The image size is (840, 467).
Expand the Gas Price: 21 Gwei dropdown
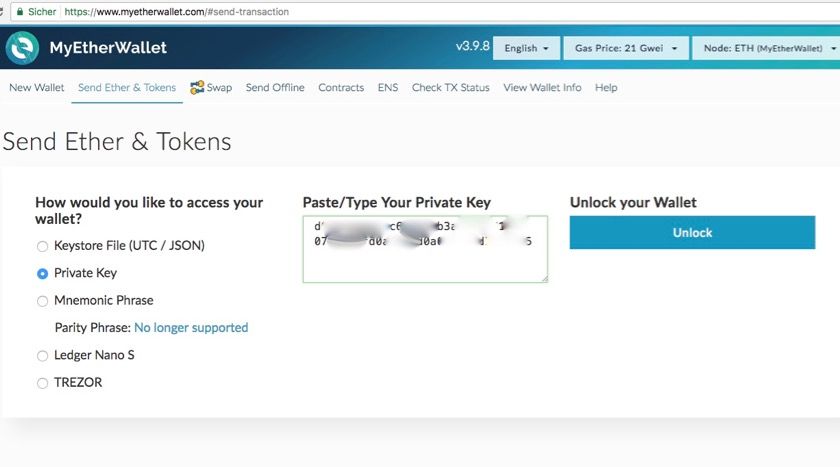coord(626,48)
